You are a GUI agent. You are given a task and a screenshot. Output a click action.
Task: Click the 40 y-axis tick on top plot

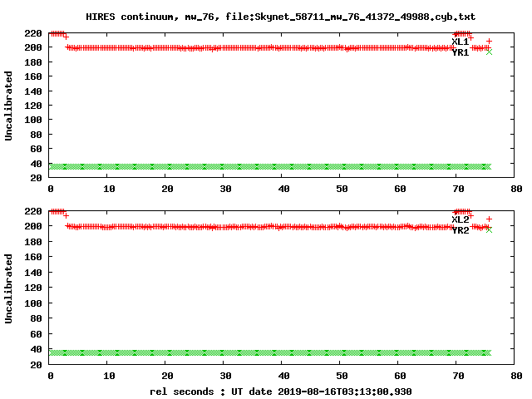point(36,164)
